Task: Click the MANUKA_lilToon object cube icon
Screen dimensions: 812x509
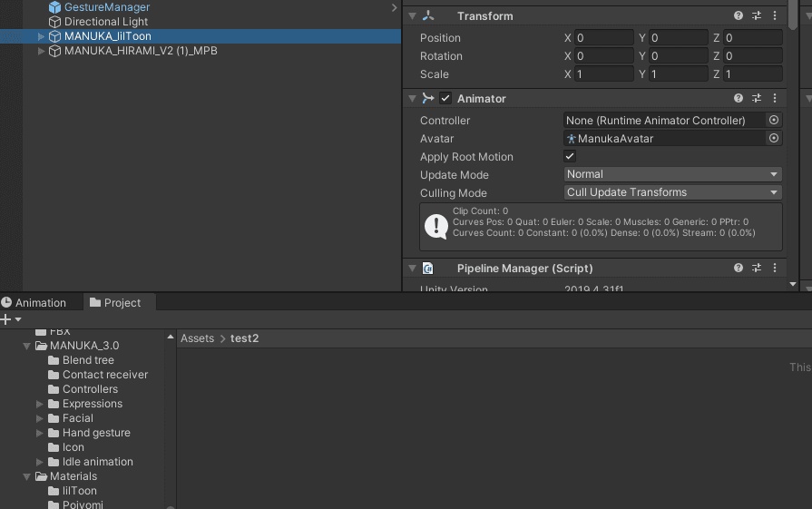Action: pyautogui.click(x=55, y=36)
